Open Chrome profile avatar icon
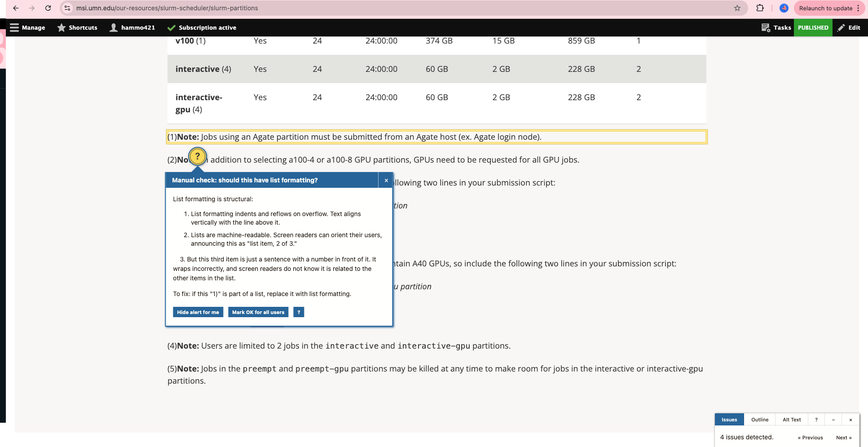Screen dimensions: 868x447 click(784, 8)
